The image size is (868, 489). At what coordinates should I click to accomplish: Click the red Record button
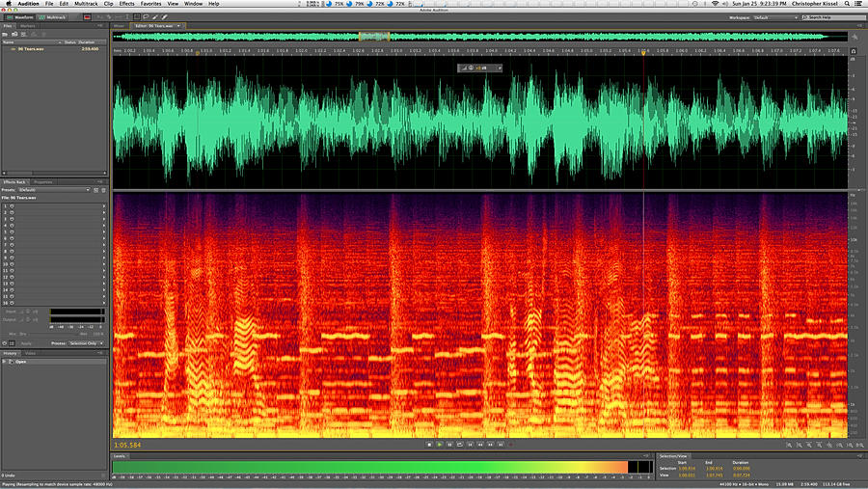point(510,444)
